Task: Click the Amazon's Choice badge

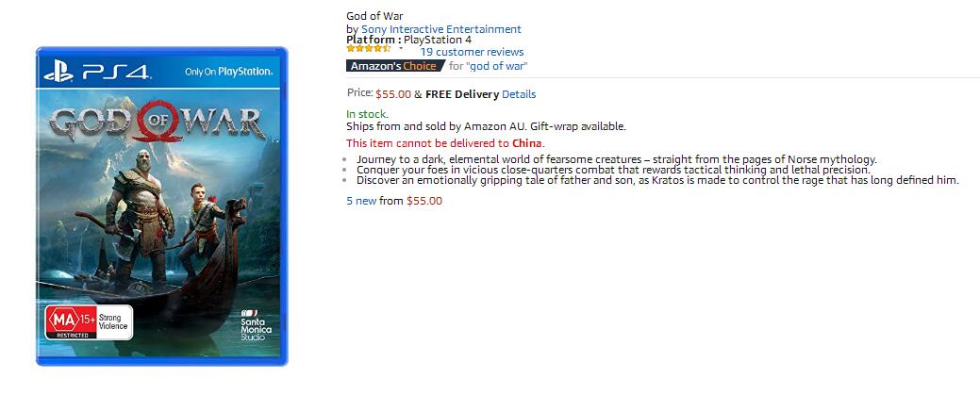Action: coord(395,66)
